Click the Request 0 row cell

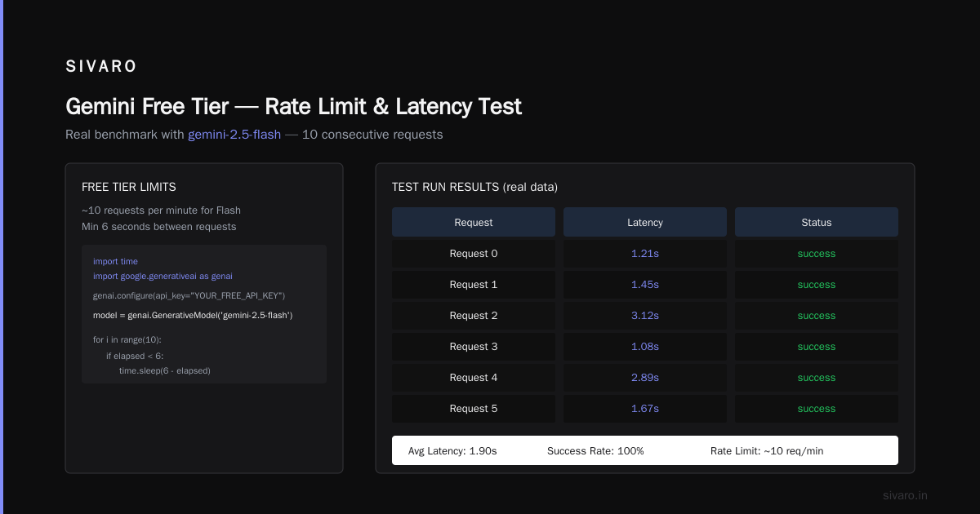[474, 254]
